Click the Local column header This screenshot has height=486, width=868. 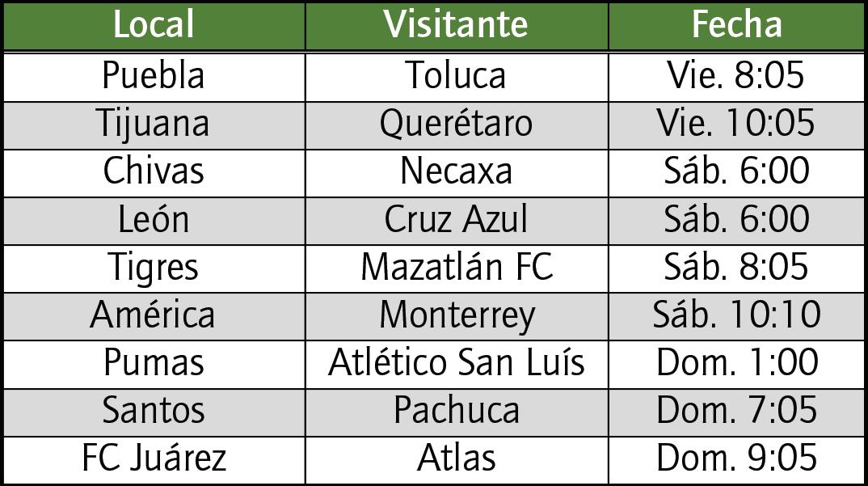[x=154, y=26]
